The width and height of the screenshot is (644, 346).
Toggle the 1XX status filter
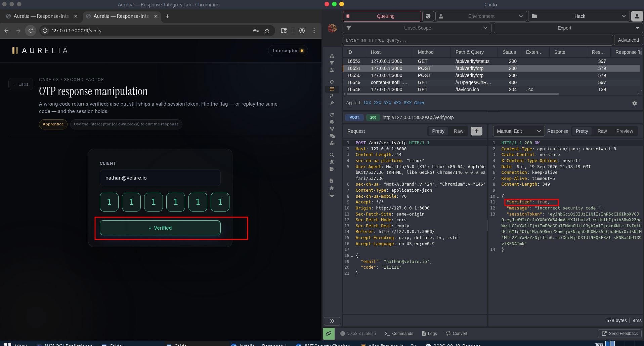click(x=367, y=103)
